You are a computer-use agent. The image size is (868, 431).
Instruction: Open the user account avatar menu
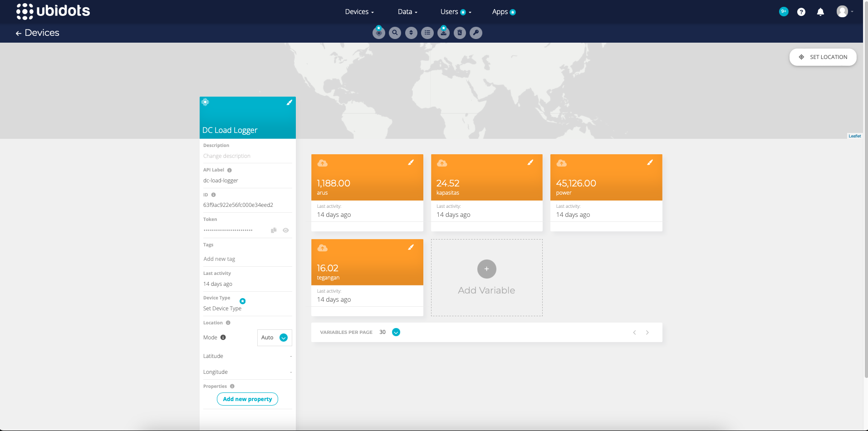845,11
